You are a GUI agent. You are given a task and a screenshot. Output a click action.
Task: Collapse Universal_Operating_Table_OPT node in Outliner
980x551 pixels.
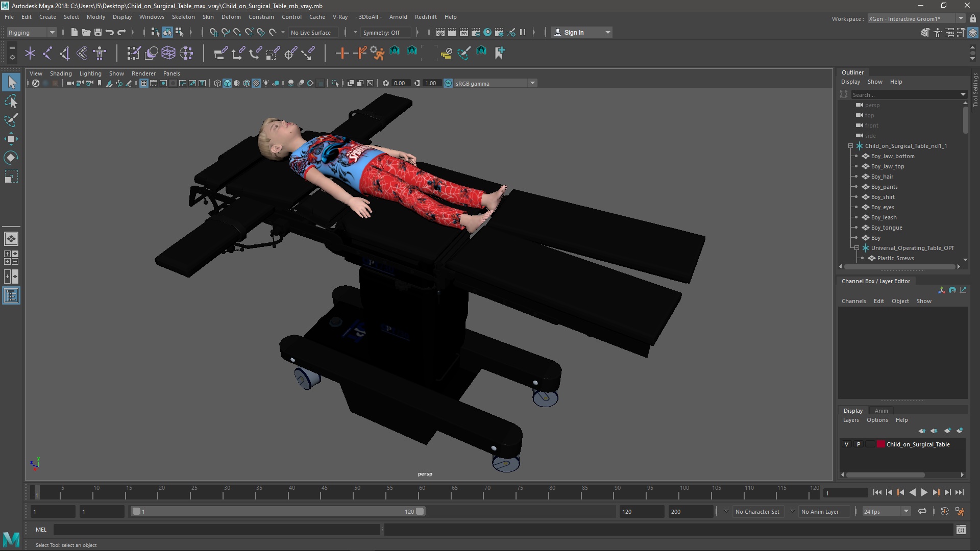(x=856, y=248)
